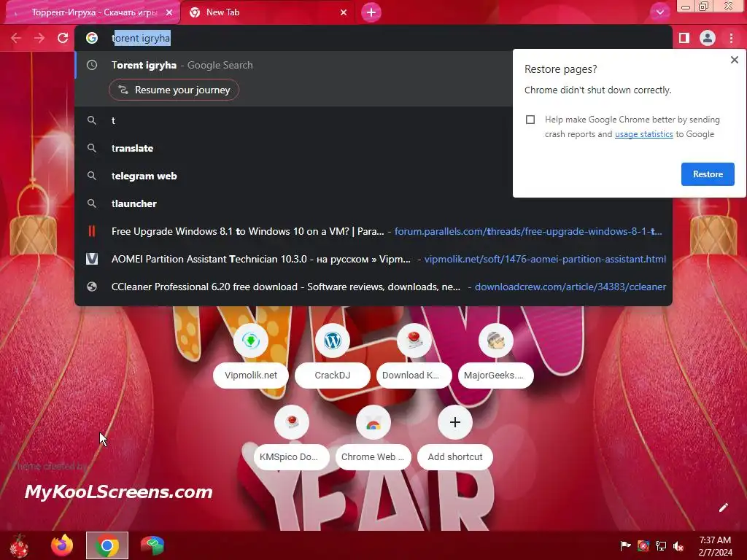Open CCleaner Professional downloadcrew suggestion
This screenshot has height=560, width=747.
click(x=373, y=287)
